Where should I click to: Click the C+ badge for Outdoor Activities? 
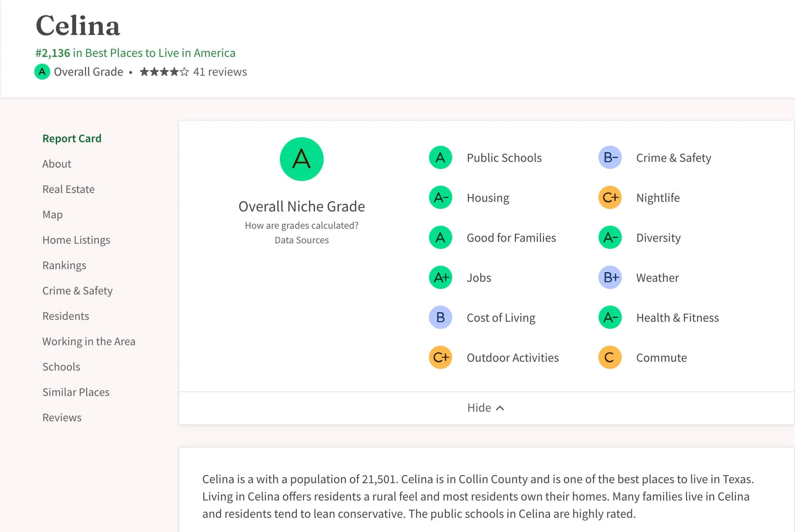(x=440, y=357)
